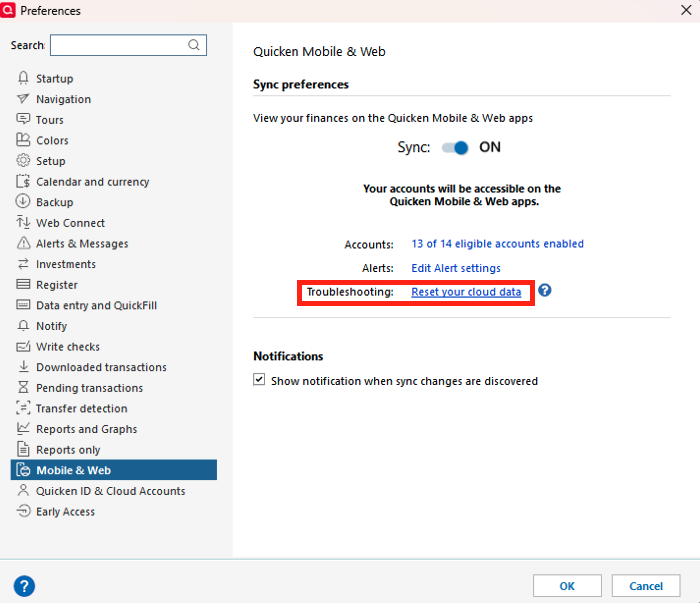The height and width of the screenshot is (603, 700).
Task: Toggle the Sync switch off
Action: point(455,147)
